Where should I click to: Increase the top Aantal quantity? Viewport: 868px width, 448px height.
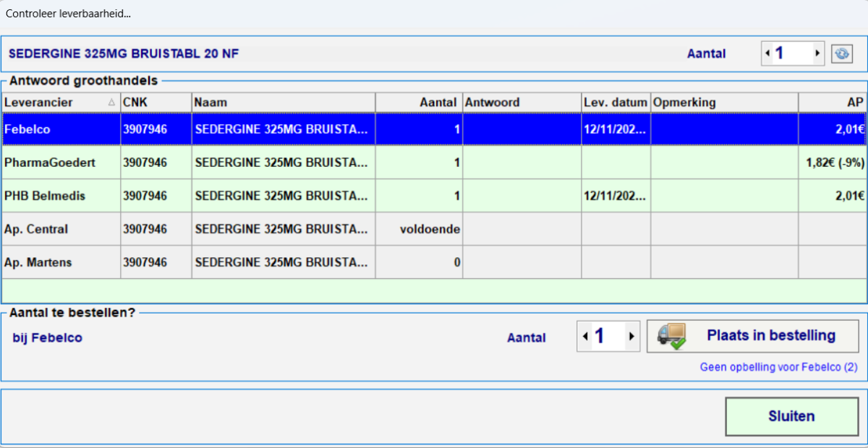pos(818,53)
